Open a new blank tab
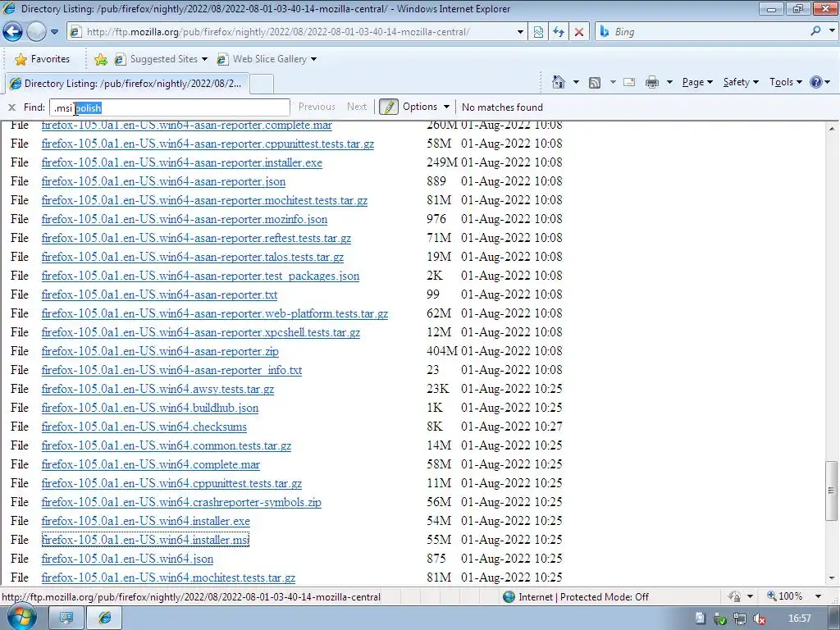Screen dimensions: 840x630 [262, 84]
